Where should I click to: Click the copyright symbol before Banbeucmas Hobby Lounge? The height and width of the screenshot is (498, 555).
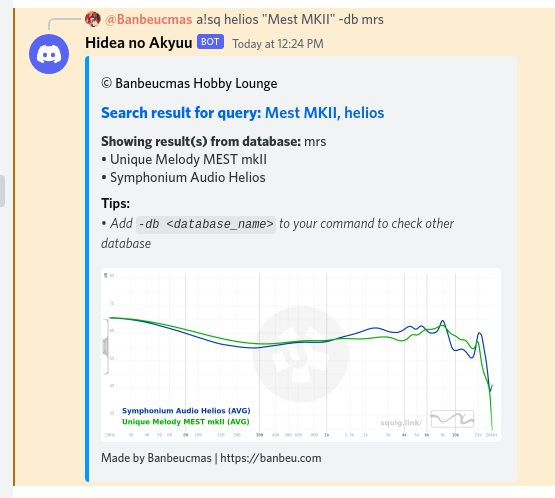tap(107, 83)
